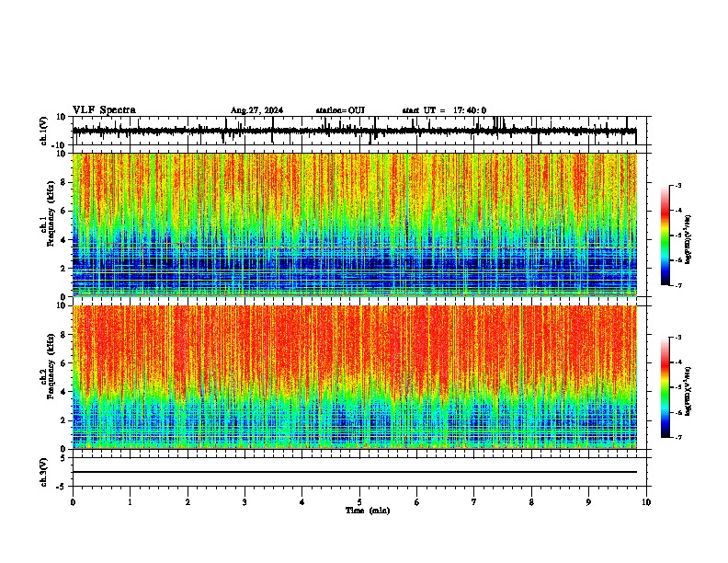Click time axis tick label "7"
Screen dimensions: 728x563
474,502
